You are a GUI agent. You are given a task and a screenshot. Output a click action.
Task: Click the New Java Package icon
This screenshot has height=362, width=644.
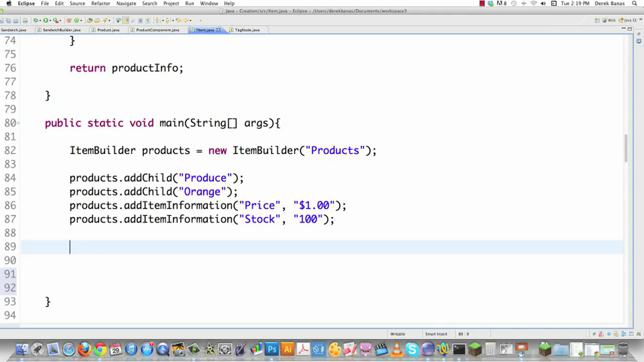[69, 20]
